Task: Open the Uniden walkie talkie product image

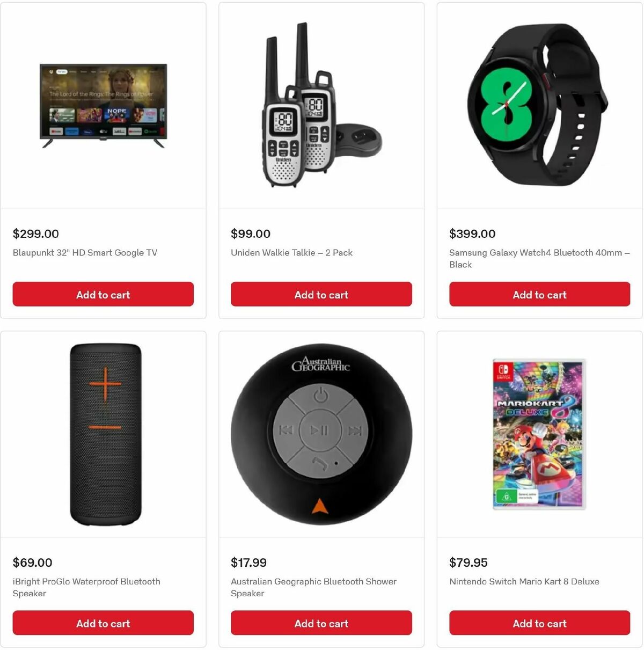Action: (321, 105)
